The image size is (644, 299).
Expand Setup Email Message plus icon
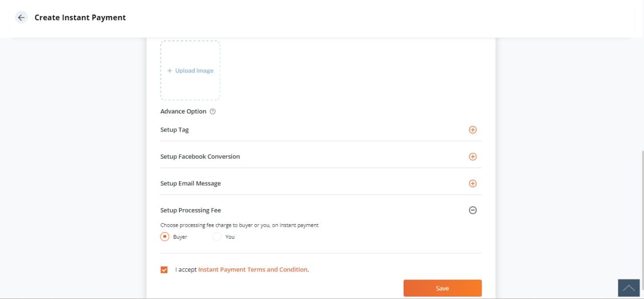[x=472, y=183]
